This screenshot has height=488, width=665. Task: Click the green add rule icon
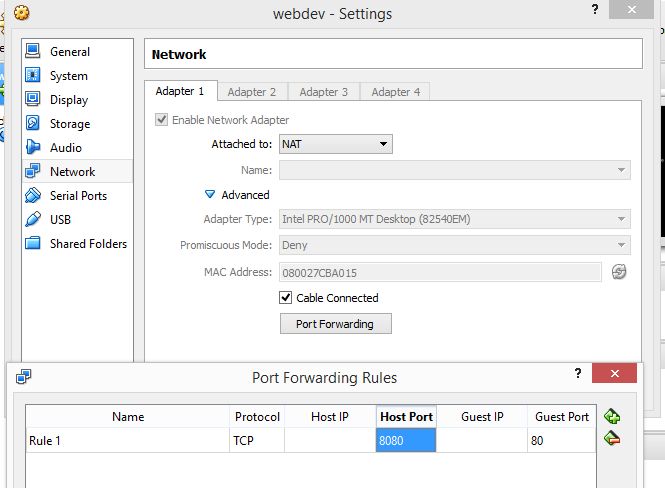coord(612,416)
